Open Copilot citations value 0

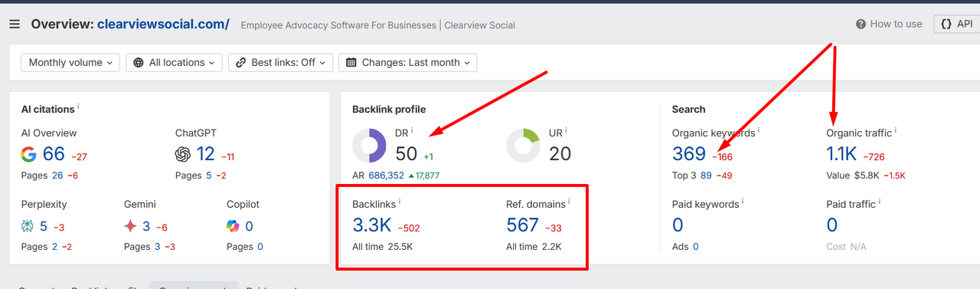click(249, 226)
